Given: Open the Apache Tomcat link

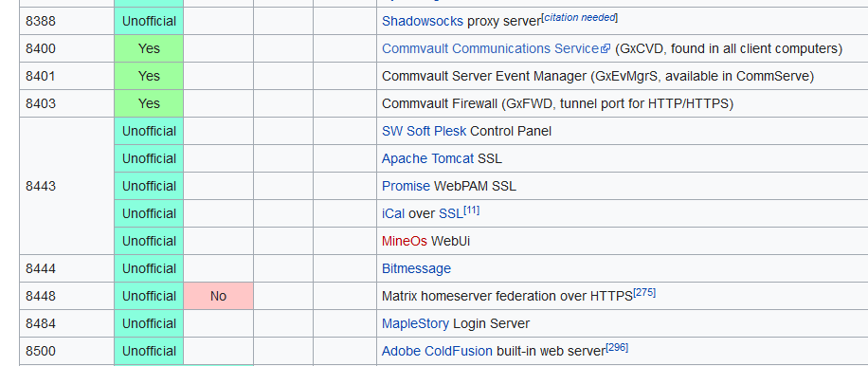Looking at the screenshot, I should click(x=428, y=159).
